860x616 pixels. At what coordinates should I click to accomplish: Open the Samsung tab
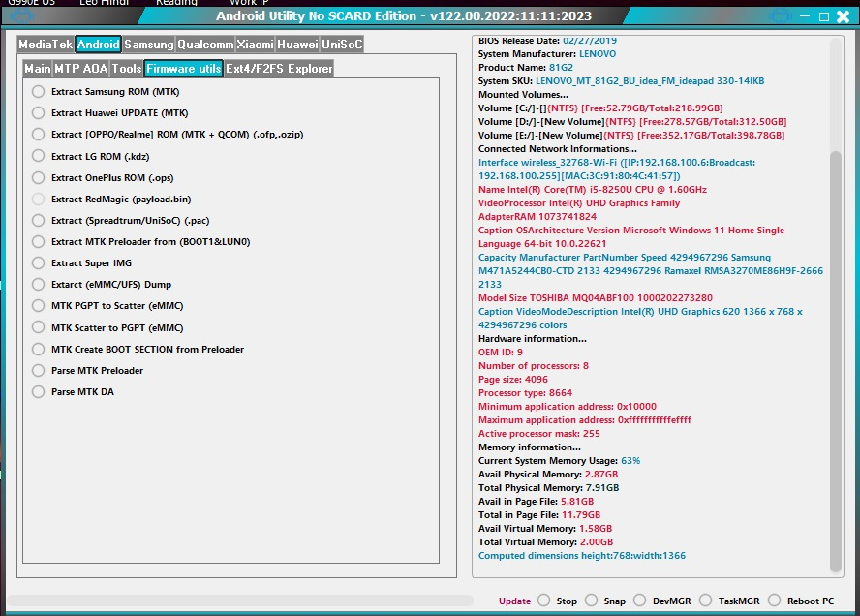click(x=149, y=45)
